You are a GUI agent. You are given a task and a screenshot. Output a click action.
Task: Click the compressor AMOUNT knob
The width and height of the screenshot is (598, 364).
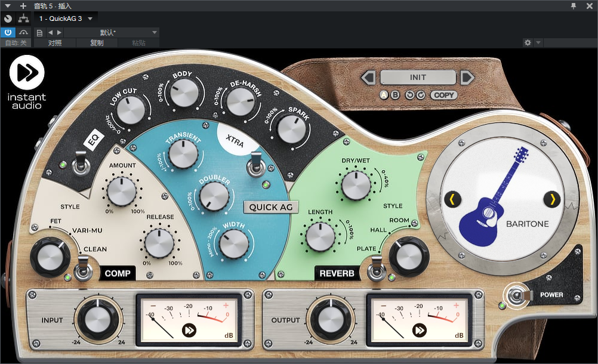click(x=122, y=192)
